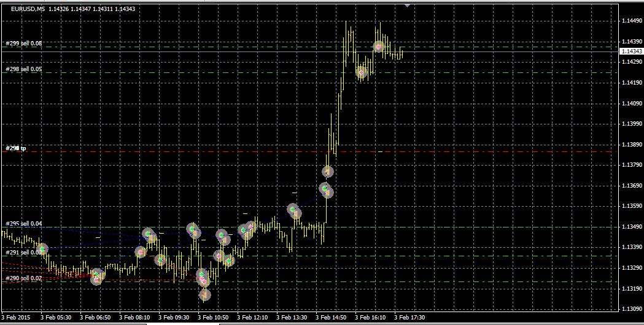This screenshot has height=325, width=644.
Task: Select the trade marker just below the red tp line
Action: click(x=327, y=172)
